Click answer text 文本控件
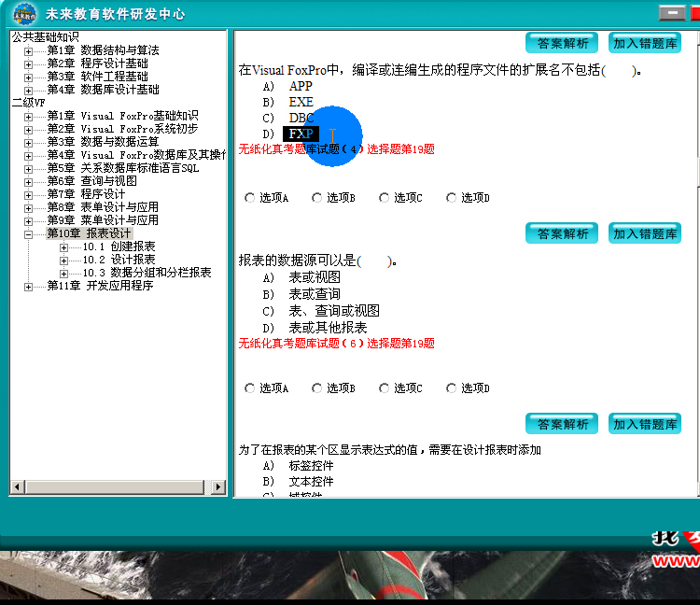 click(x=311, y=482)
